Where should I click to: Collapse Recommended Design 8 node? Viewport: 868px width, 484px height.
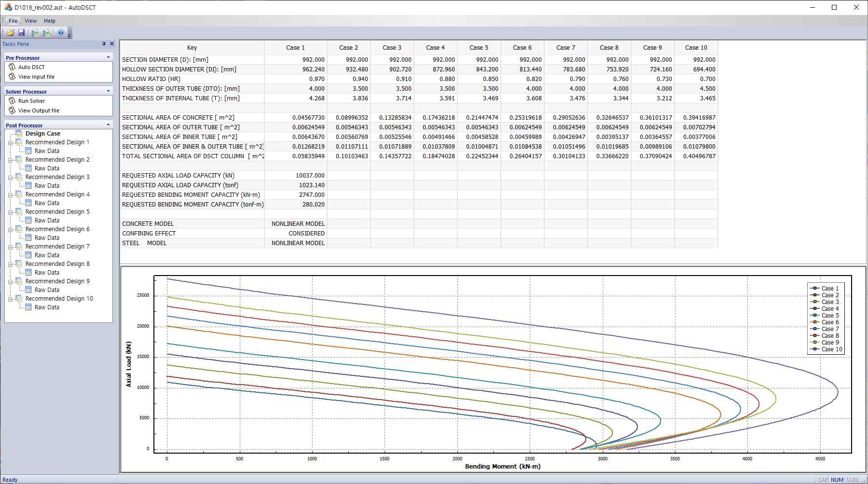coord(10,264)
